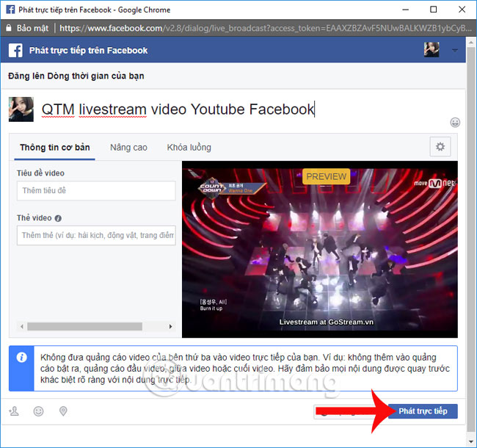
Task: Click the 'Tiêu đề video' label
Action: (x=41, y=173)
